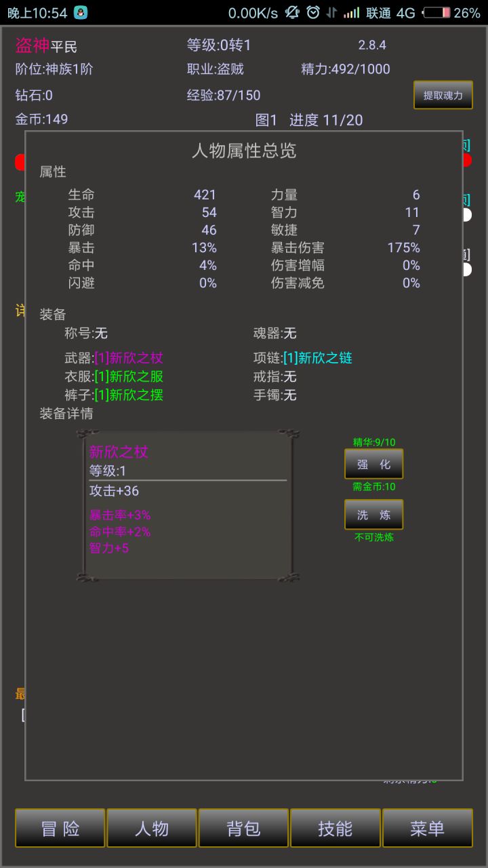Tap the 魂器:无 soul item slot
Viewport: 488px width, 868px height.
(x=275, y=333)
